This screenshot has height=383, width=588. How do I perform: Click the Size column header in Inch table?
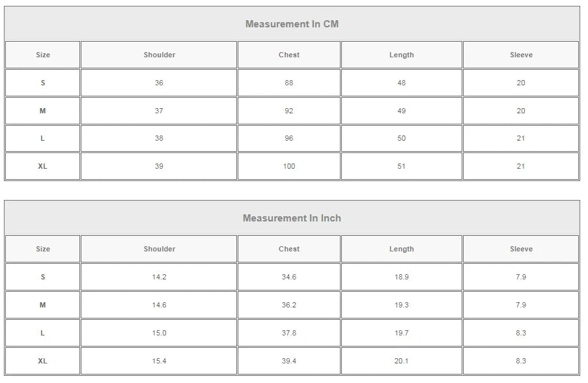point(43,249)
